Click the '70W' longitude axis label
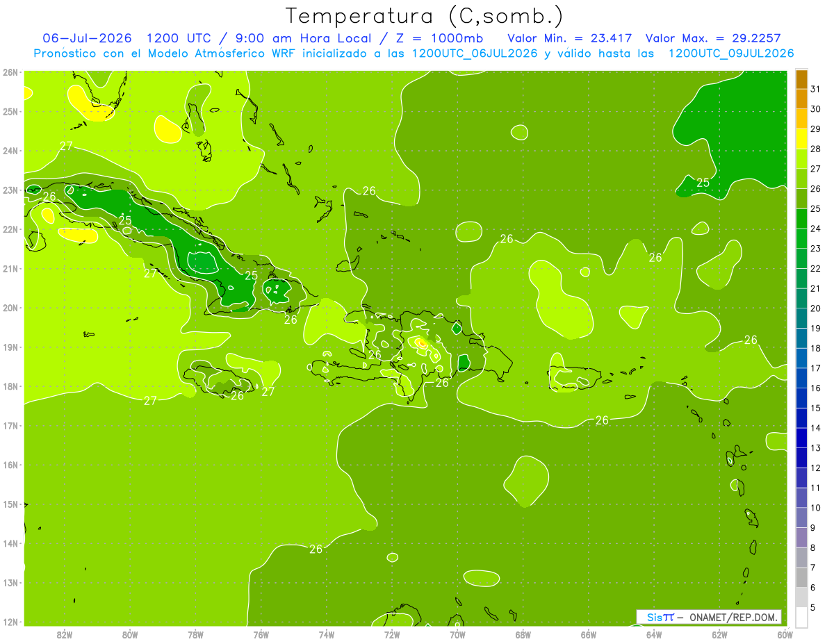834x644 pixels. pos(457,634)
